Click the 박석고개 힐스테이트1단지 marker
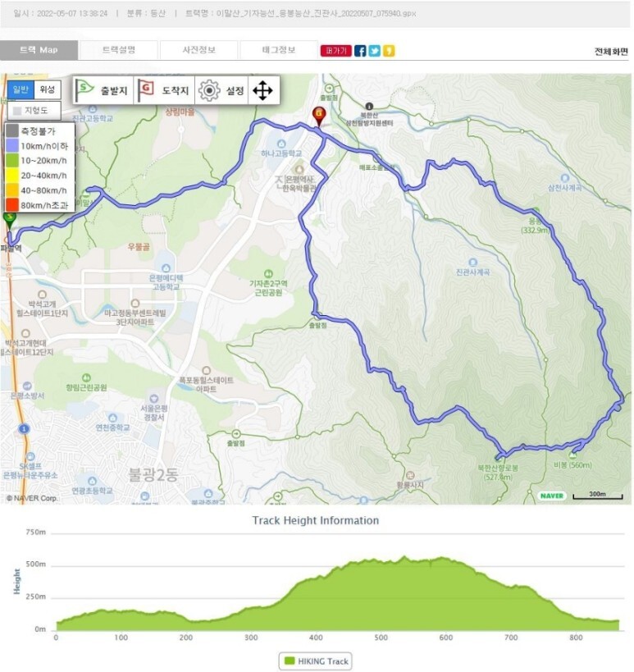 tap(42, 295)
